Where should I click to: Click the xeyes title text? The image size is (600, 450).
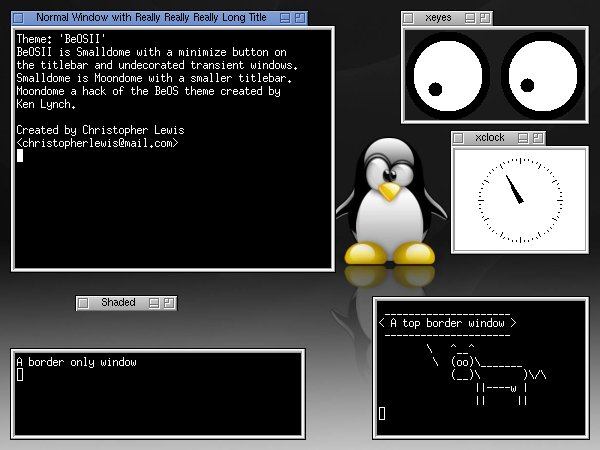pos(438,18)
